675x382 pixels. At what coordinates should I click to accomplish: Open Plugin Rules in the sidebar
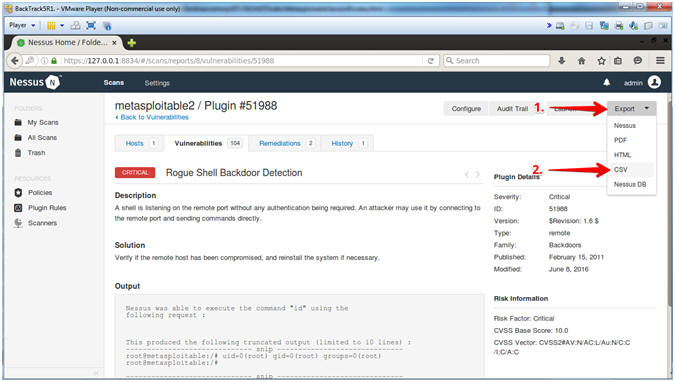[47, 208]
